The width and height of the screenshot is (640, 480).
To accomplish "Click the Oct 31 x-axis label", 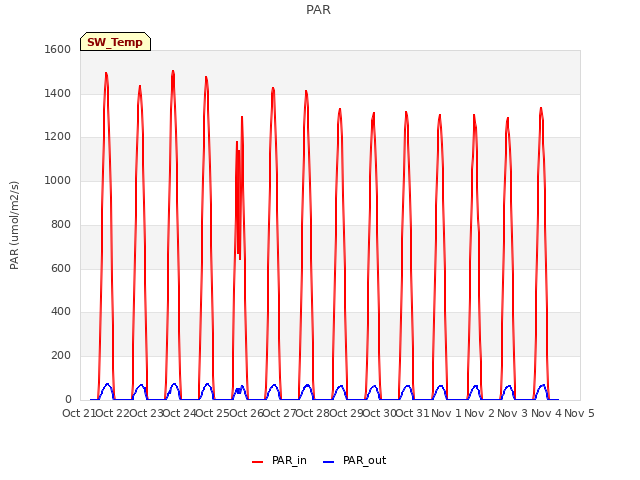I will tap(413, 413).
